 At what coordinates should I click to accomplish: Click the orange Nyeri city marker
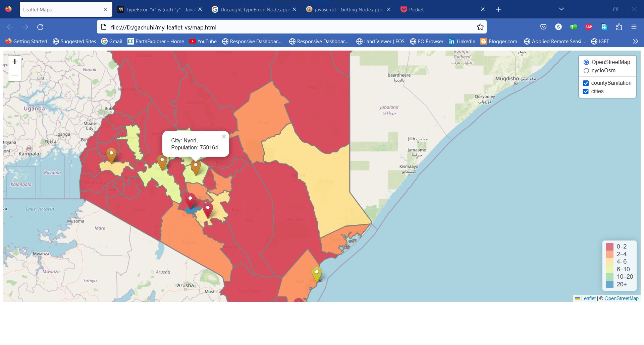click(x=196, y=166)
